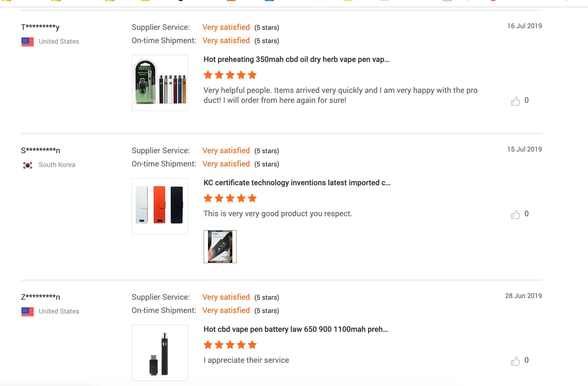588x386 pixels.
Task: Open the white, red and black case thumbnail
Action: 160,206
